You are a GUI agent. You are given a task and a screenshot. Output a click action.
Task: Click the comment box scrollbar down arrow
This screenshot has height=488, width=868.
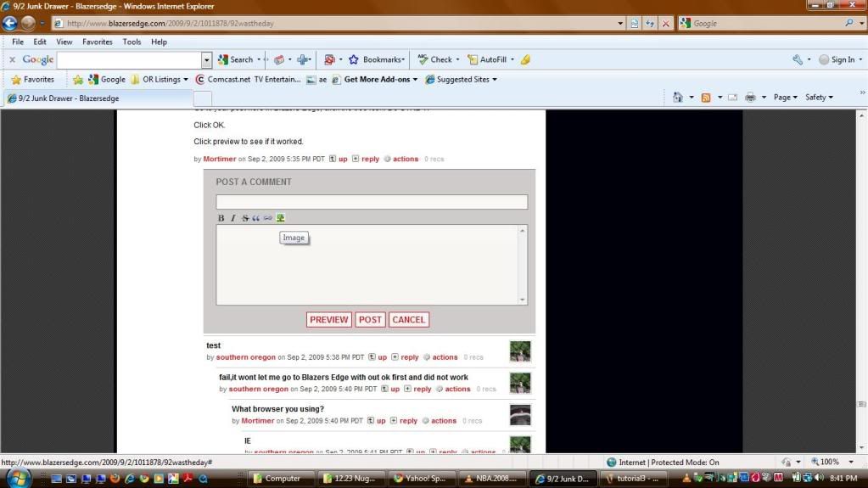coord(522,300)
